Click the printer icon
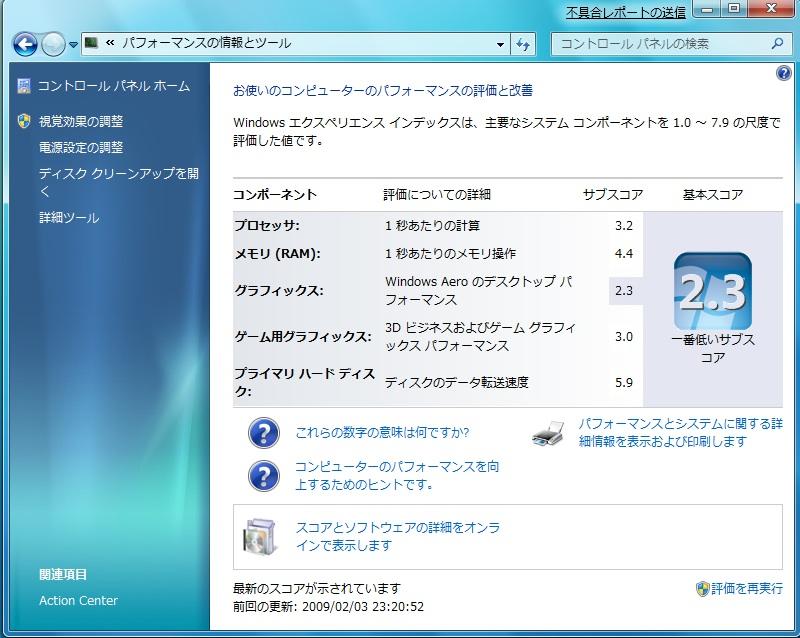Image resolution: width=800 pixels, height=638 pixels. tap(548, 433)
